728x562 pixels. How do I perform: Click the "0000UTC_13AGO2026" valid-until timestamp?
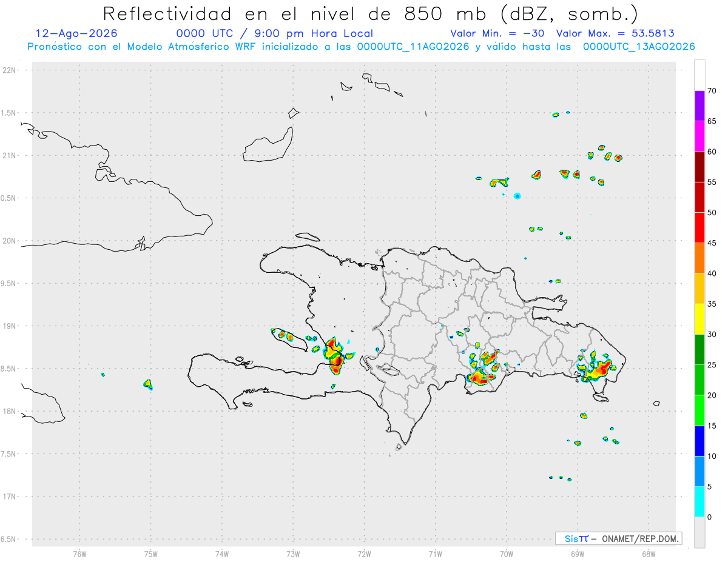point(639,47)
